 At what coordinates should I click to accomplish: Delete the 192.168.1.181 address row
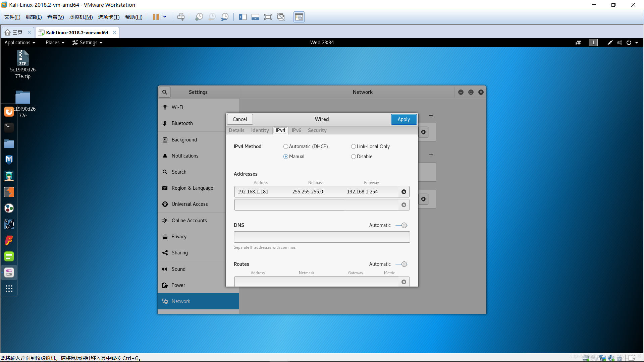(x=404, y=192)
